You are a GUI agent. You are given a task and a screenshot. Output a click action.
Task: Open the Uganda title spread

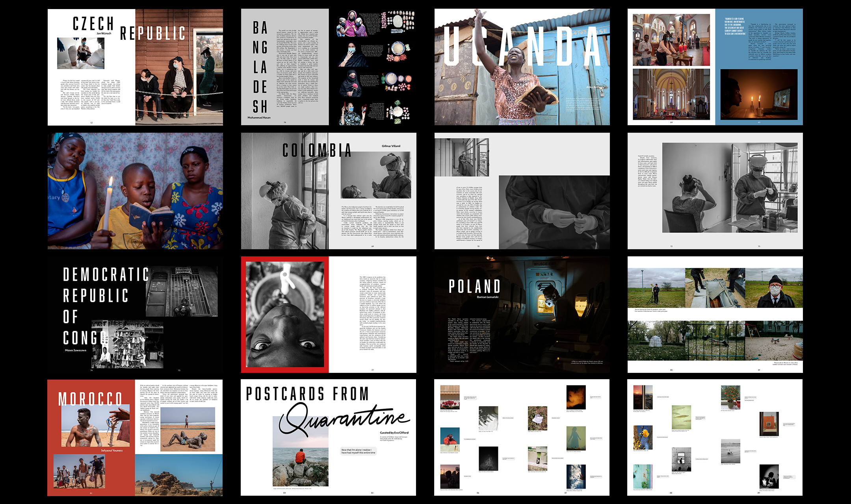(522, 67)
